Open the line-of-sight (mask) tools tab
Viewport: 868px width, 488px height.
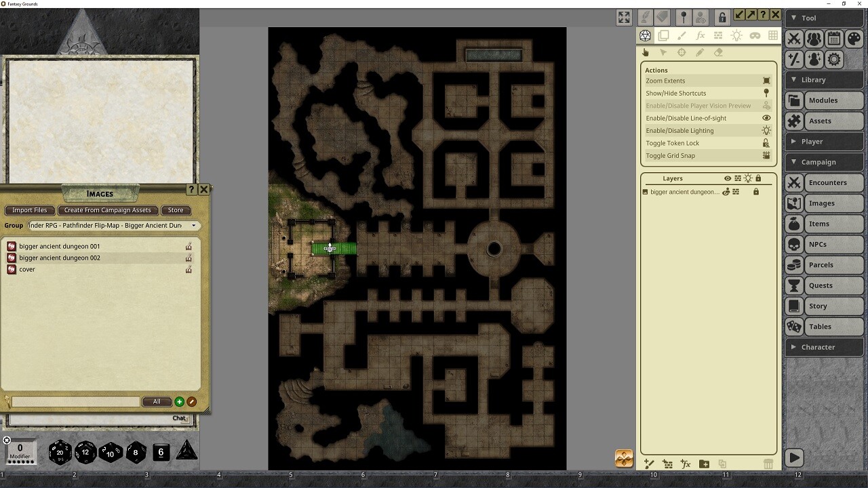point(755,35)
